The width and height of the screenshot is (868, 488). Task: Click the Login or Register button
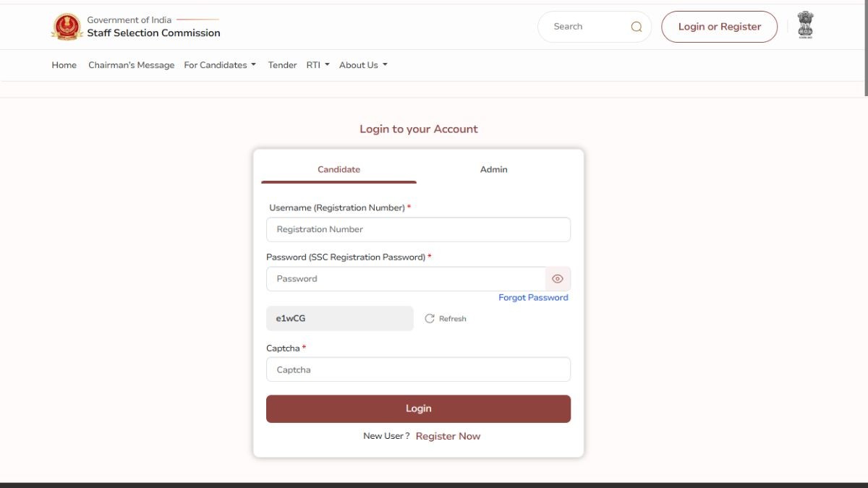pos(719,27)
